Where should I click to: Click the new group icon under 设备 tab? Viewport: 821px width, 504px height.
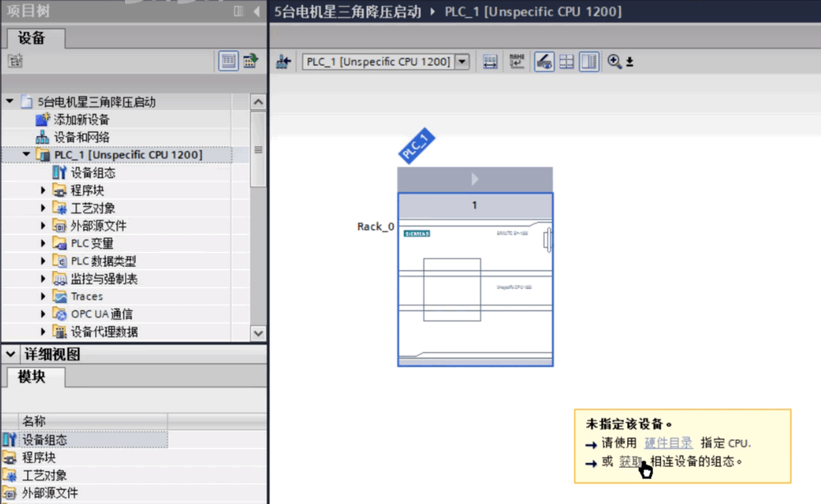(x=15, y=61)
